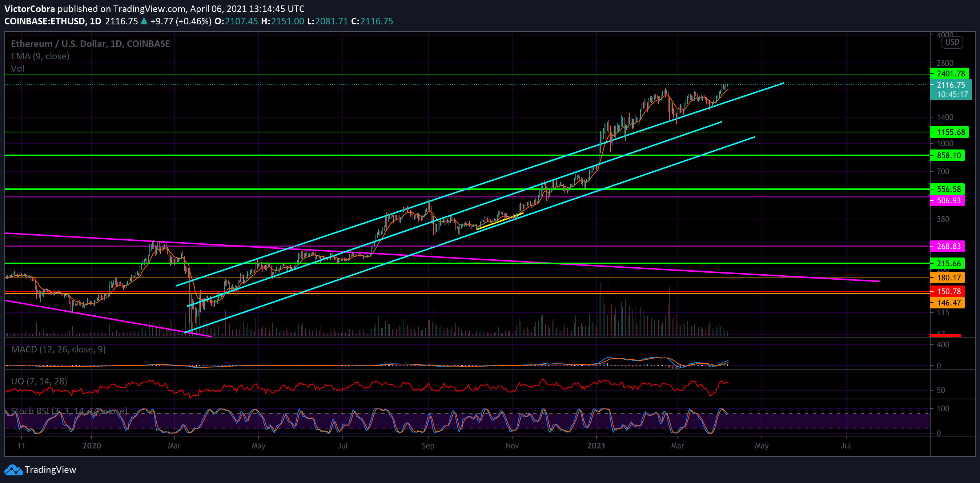The width and height of the screenshot is (980, 483).
Task: Click the +9.77 (+0.46%) change value
Action: tap(181, 21)
